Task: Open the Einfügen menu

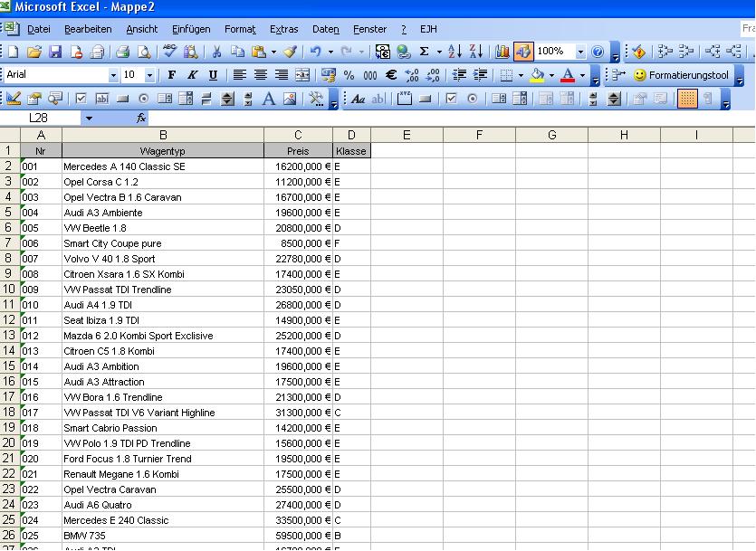Action: pos(190,29)
